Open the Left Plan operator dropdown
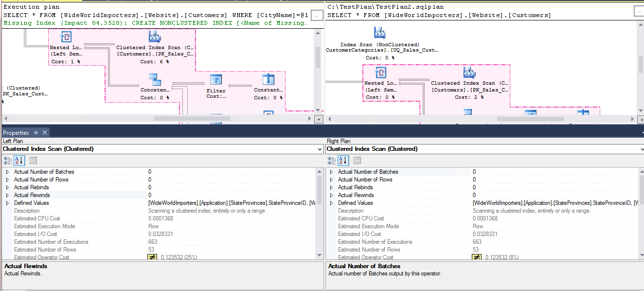Image resolution: width=644 pixels, height=291 pixels. coord(319,149)
